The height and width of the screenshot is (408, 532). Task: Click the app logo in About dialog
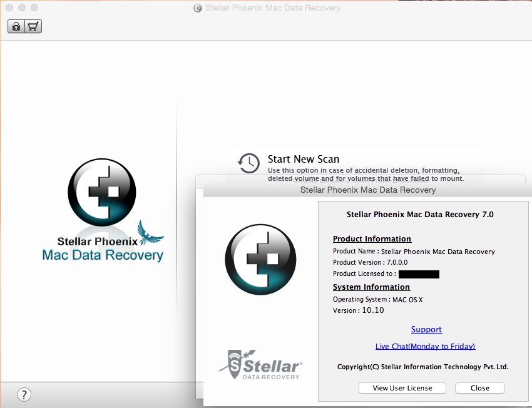click(x=260, y=260)
